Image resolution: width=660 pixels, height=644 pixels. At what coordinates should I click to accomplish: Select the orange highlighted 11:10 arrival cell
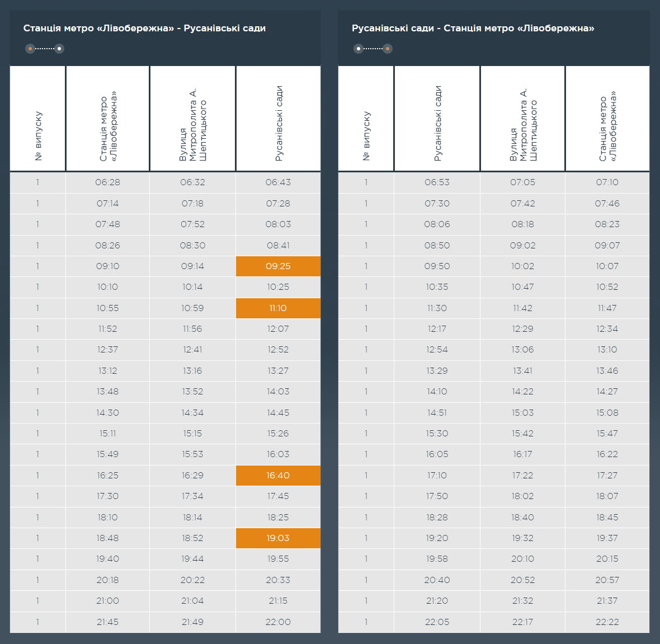point(278,308)
